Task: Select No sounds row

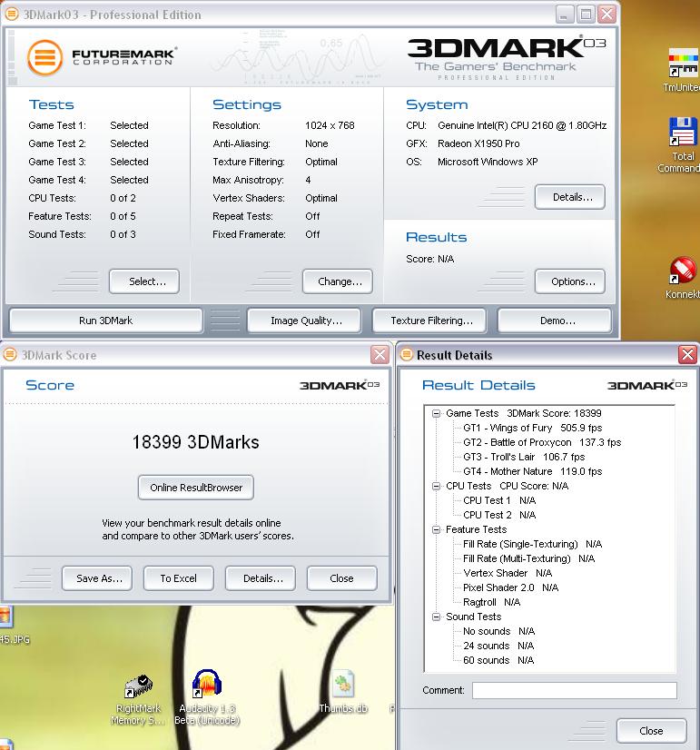Action: [x=498, y=631]
